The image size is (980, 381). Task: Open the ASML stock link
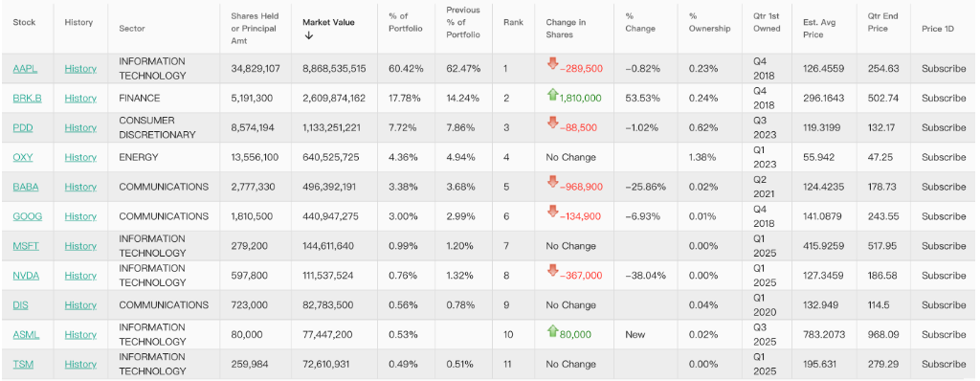point(26,335)
